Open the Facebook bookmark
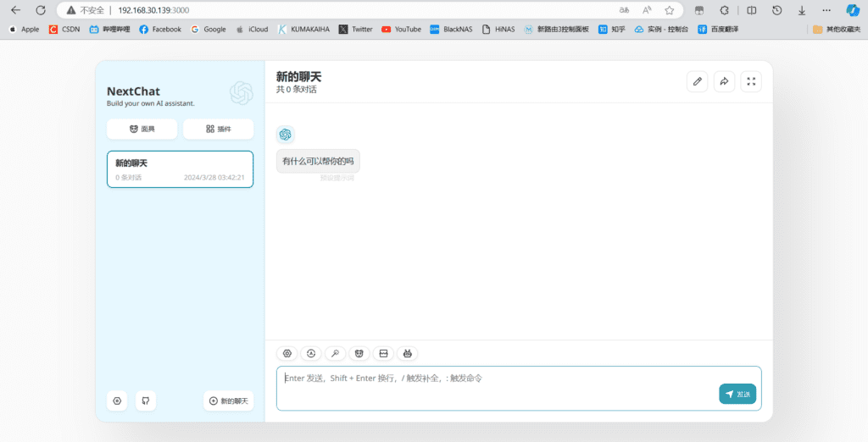 [160, 30]
